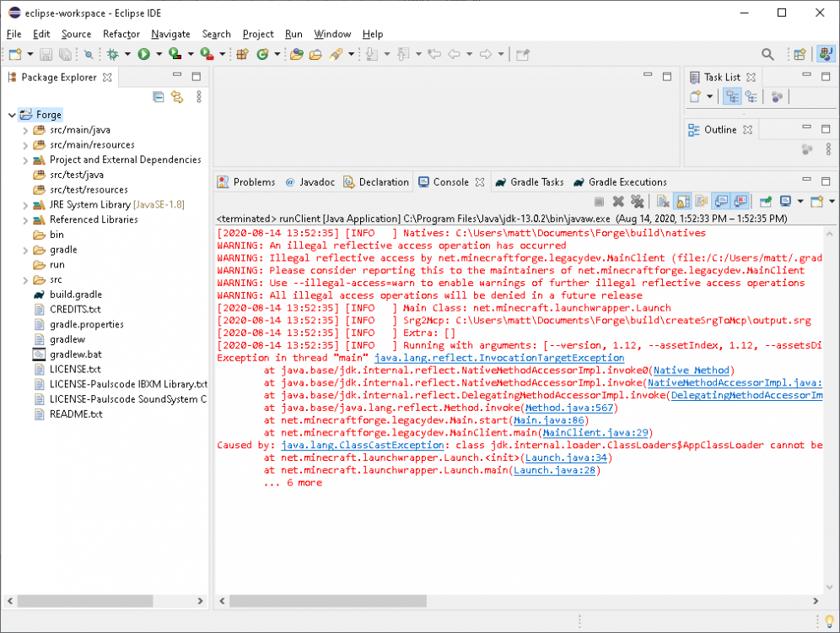Screen dimensions: 840x633
Task: Click Collapse All in Package Explorer
Action: [158, 97]
